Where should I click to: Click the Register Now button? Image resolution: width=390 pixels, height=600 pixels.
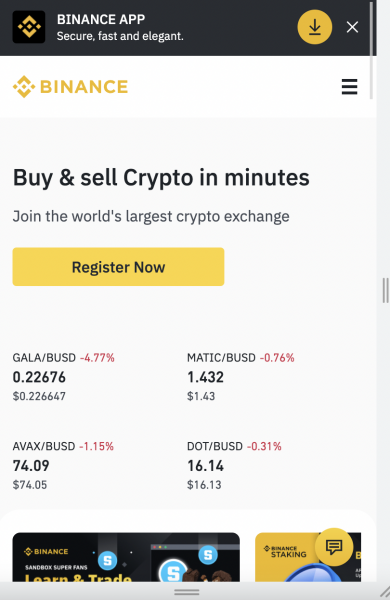118,267
